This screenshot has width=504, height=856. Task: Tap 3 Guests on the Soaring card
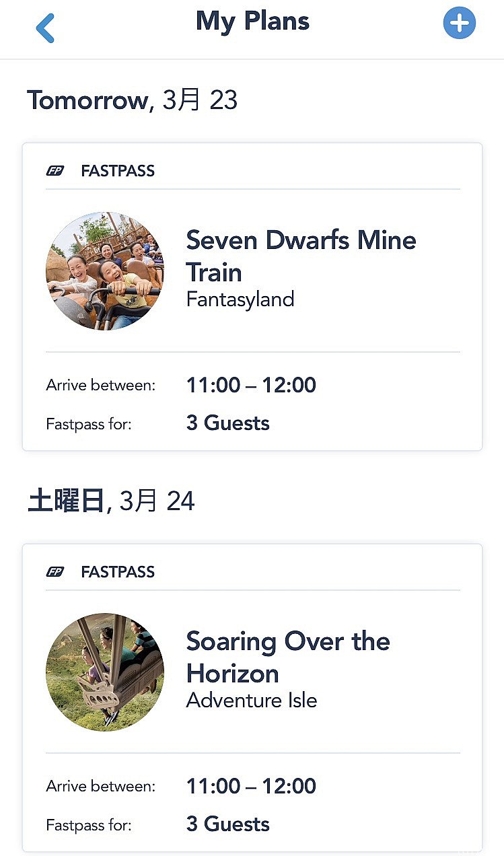click(227, 824)
